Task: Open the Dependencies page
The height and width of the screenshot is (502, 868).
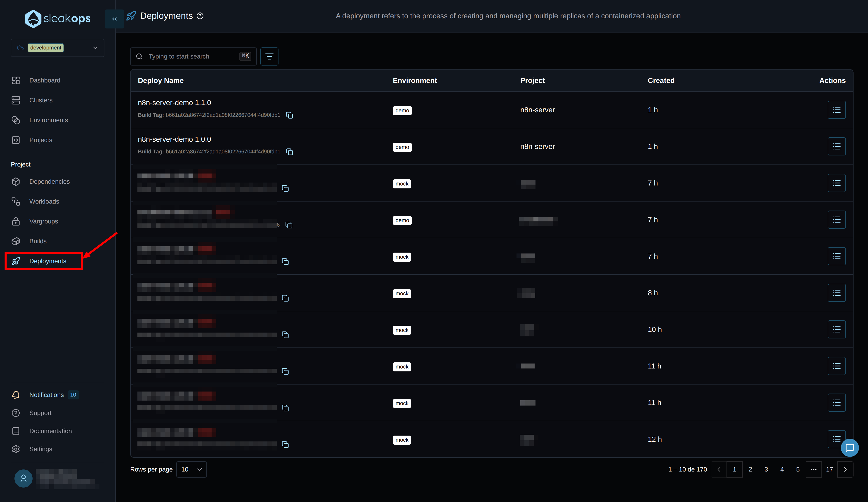Action: [49, 181]
